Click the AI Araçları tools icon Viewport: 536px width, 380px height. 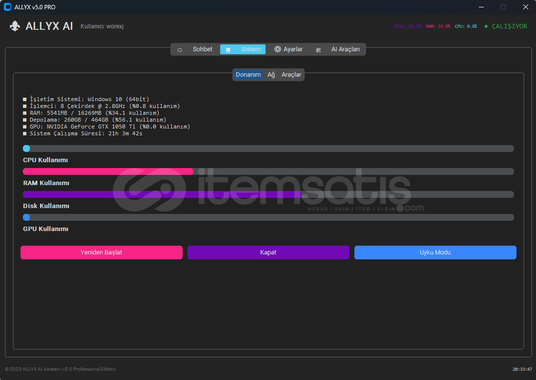click(x=318, y=50)
